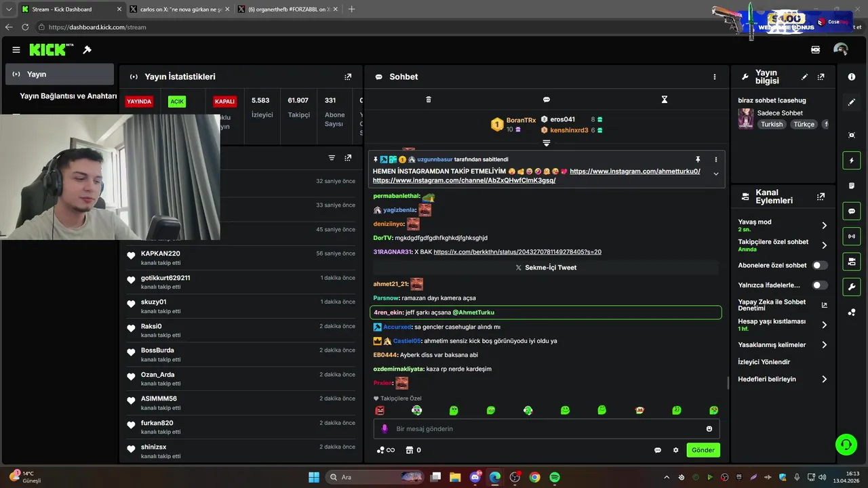Pop out the Kanal Eylemleri panel
Screen dimensions: 868x488
[x=821, y=197]
